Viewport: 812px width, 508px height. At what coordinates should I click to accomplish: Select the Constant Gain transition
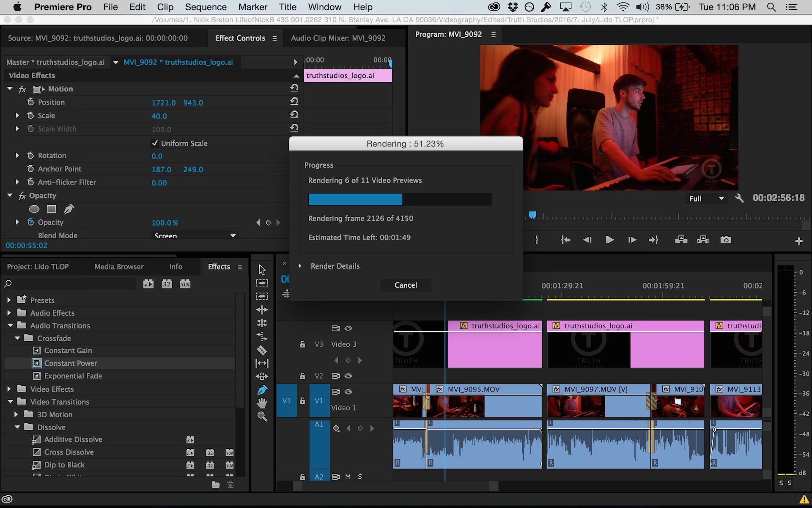pos(68,351)
